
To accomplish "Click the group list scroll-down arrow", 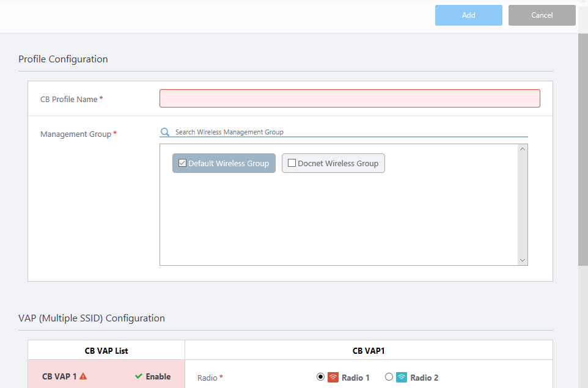I will [522, 260].
